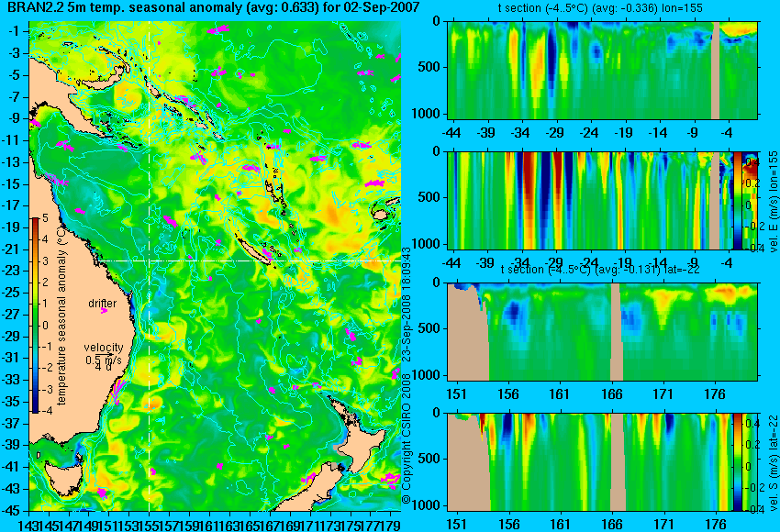Click color bar value '5' on temperature scale
Viewport: 780px width, 532px height.
coord(45,218)
